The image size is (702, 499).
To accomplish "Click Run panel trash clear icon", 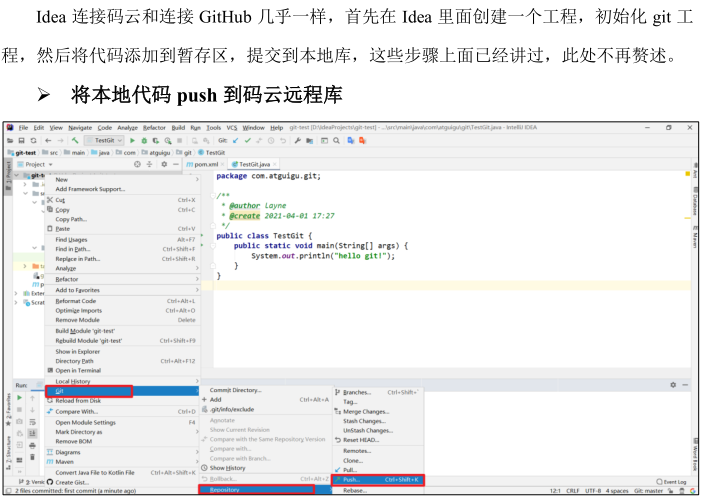I will click(x=32, y=457).
